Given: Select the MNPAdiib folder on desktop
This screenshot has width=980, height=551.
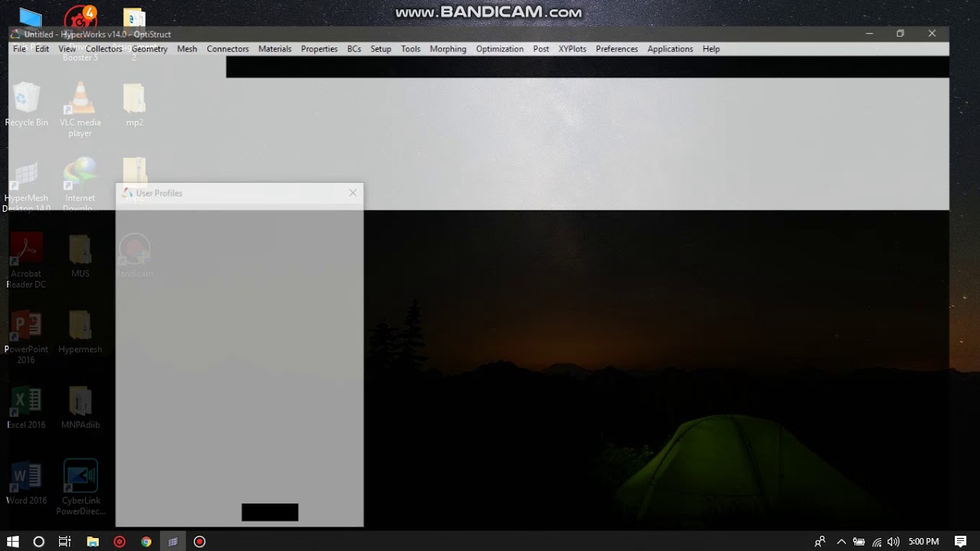Looking at the screenshot, I should click(x=80, y=406).
